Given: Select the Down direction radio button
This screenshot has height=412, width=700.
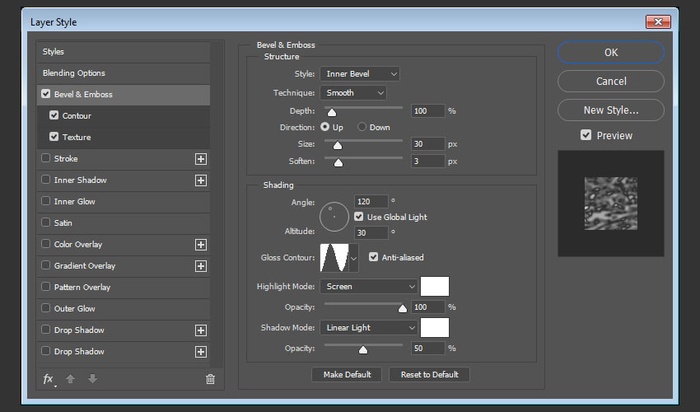Looking at the screenshot, I should point(362,128).
